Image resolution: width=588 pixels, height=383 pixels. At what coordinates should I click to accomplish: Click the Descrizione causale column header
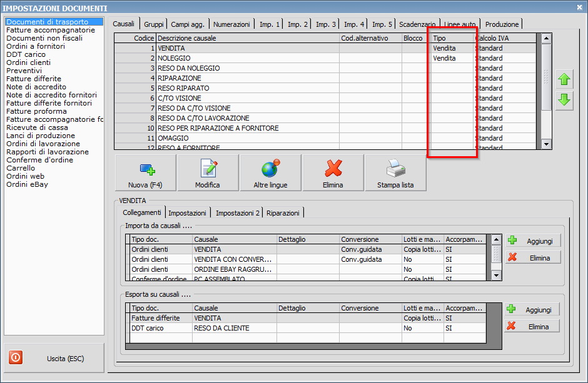248,38
